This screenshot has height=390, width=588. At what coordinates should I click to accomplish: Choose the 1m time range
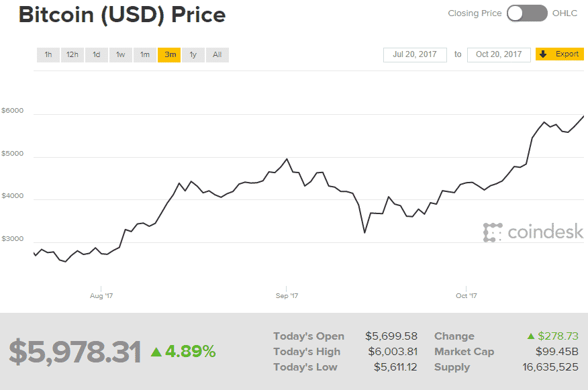click(x=145, y=55)
